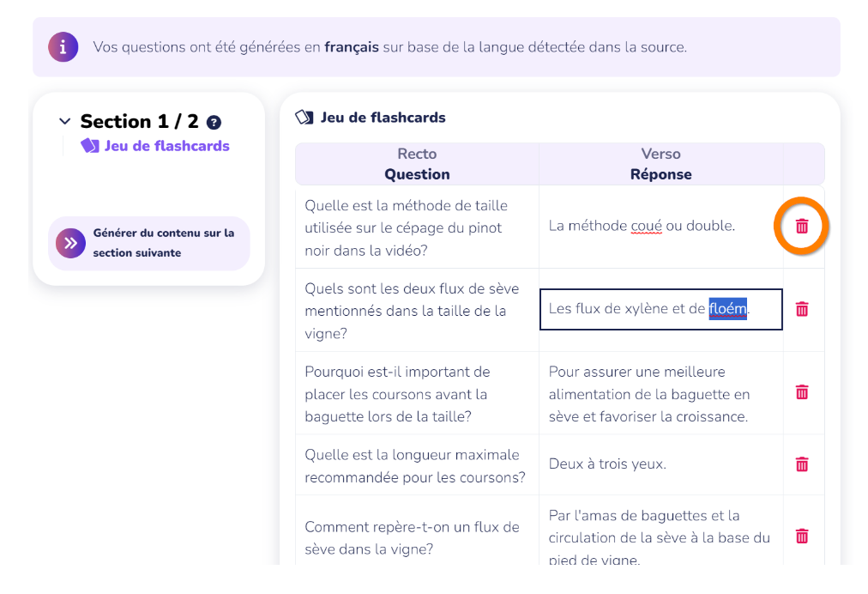Generate content for the following section
Screen dimensions: 868x594
163,244
